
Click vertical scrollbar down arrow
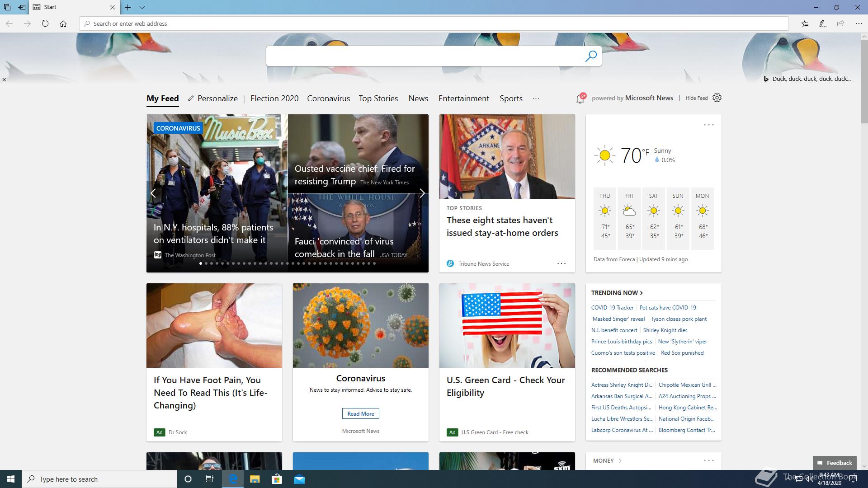pos(864,466)
